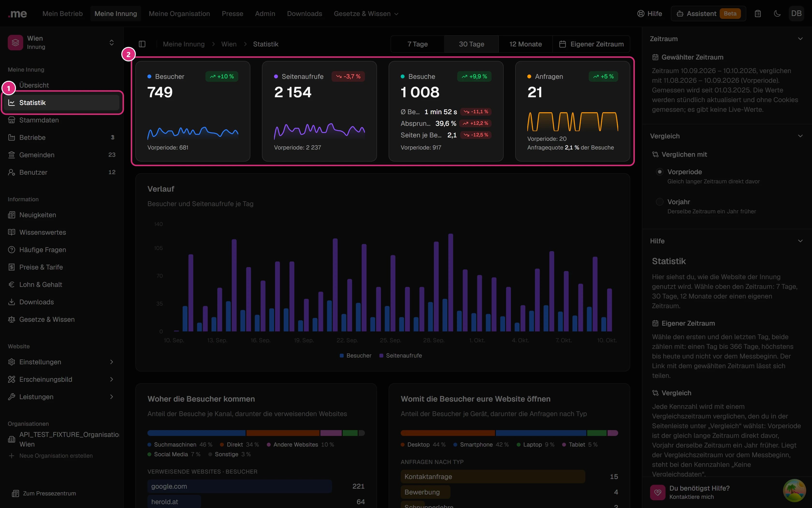Open Benutzer in the sidebar
The height and width of the screenshot is (508, 812).
click(62, 172)
